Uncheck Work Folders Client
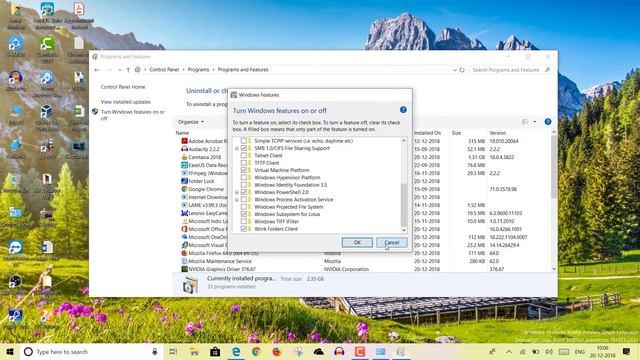 (244, 229)
